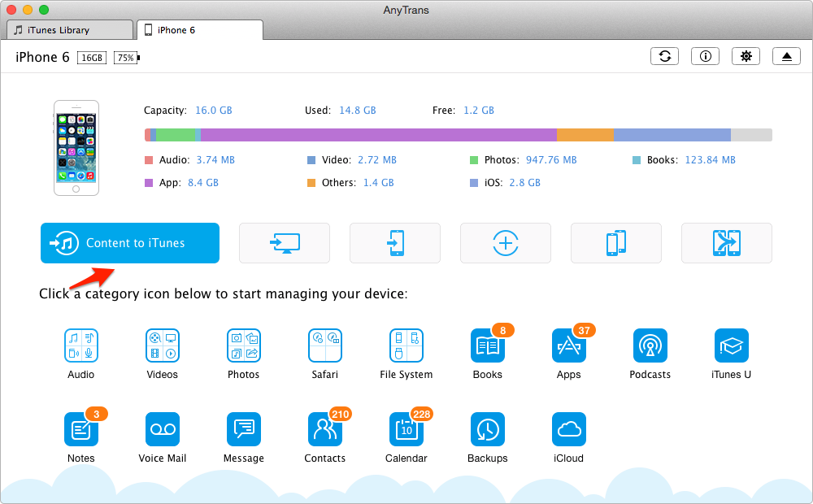Viewport: 813px width, 504px height.
Task: Click the Books size 123.84 MB
Action: (x=711, y=160)
